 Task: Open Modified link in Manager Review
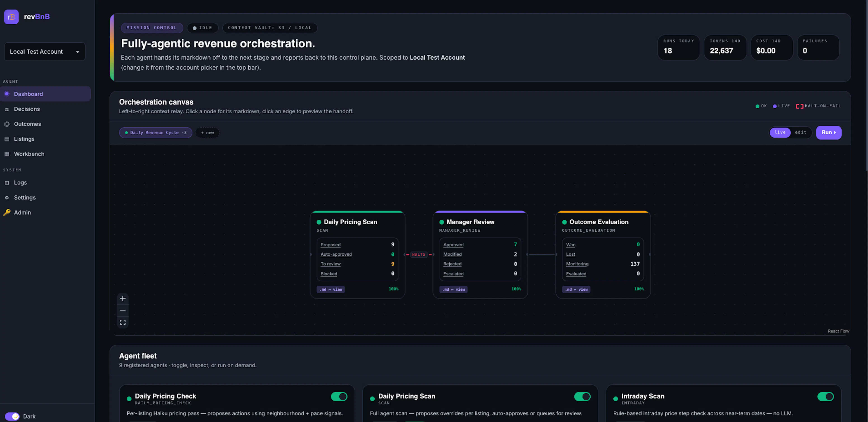[453, 254]
